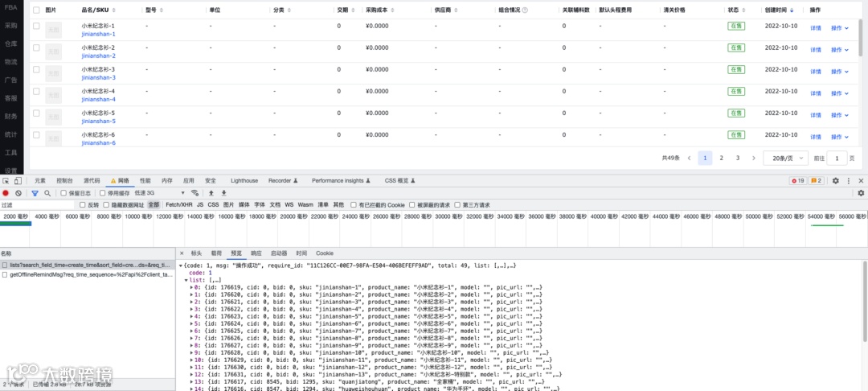Filter requests by Fetch/XHR type

click(x=179, y=205)
